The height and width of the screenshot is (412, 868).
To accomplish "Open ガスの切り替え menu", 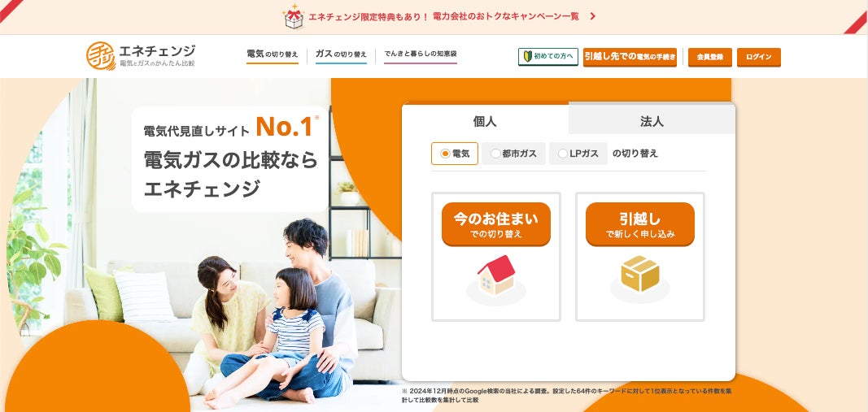I will (341, 54).
